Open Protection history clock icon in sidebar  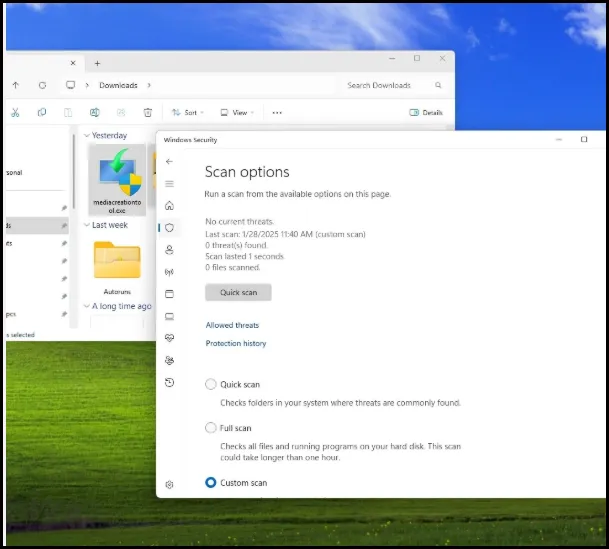point(169,382)
